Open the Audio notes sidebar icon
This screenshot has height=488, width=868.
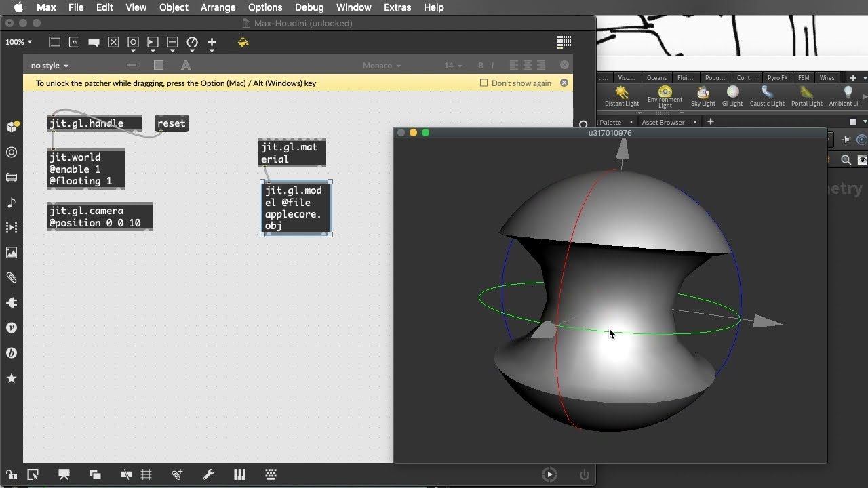tap(12, 203)
